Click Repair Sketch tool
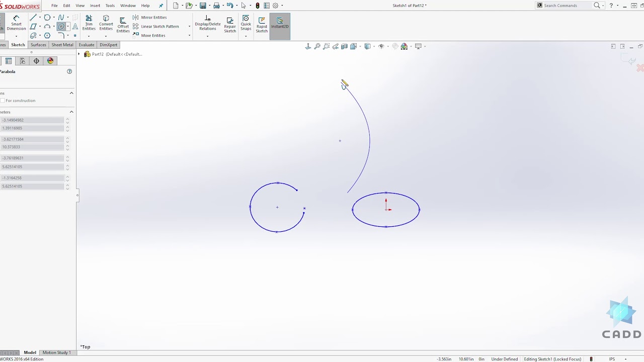This screenshot has height=362, width=644. [230, 25]
